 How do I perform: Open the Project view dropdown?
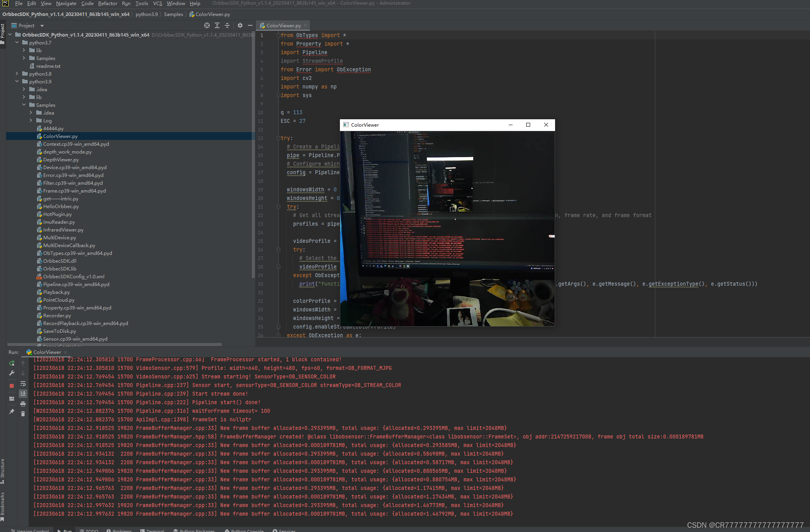point(42,26)
